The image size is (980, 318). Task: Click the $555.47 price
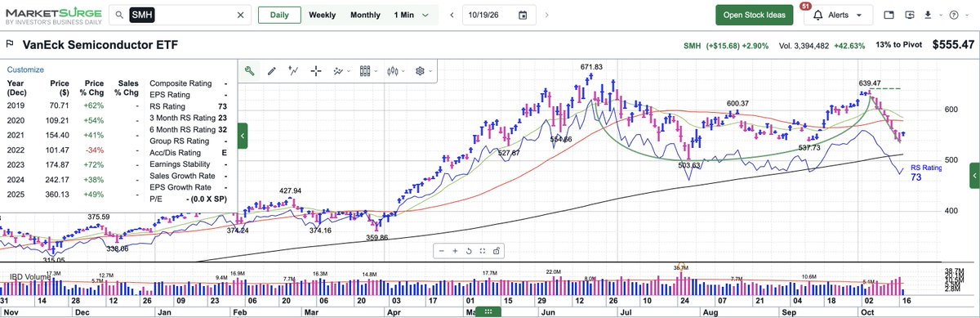point(953,44)
